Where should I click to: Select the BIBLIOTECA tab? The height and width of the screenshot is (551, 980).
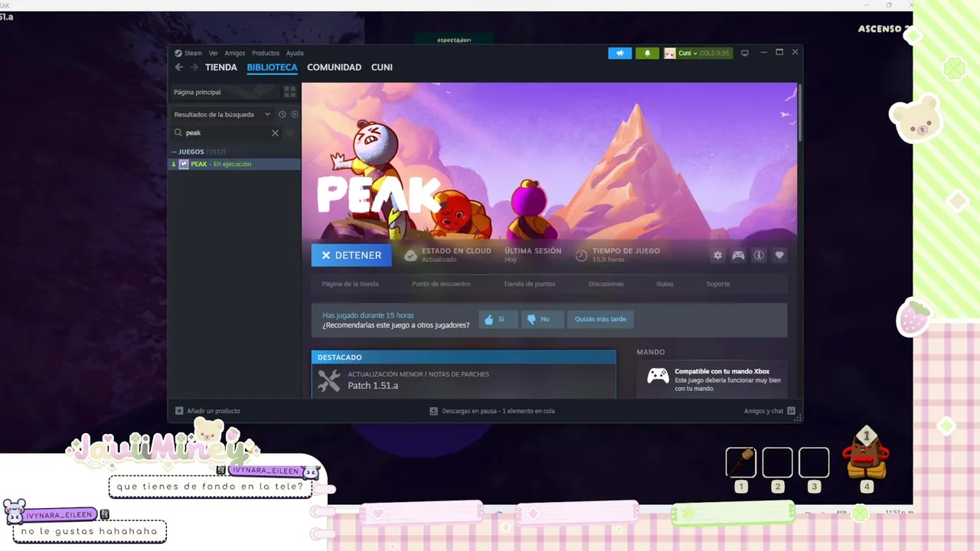coord(272,67)
